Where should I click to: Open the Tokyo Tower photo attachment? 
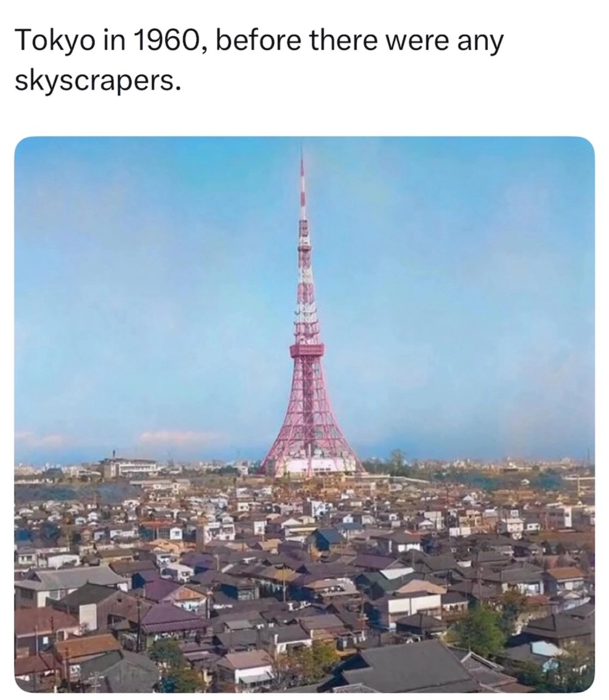304,414
